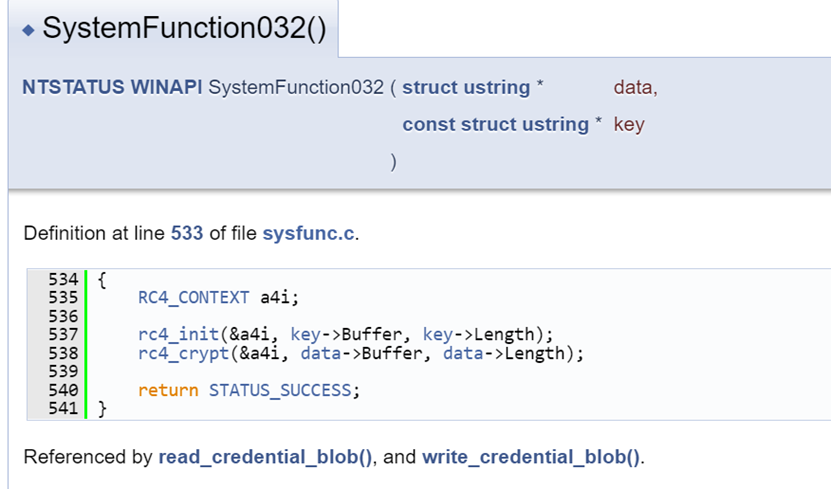The image size is (831, 489).
Task: Follow the rc4_crypt function link
Action: point(183,353)
